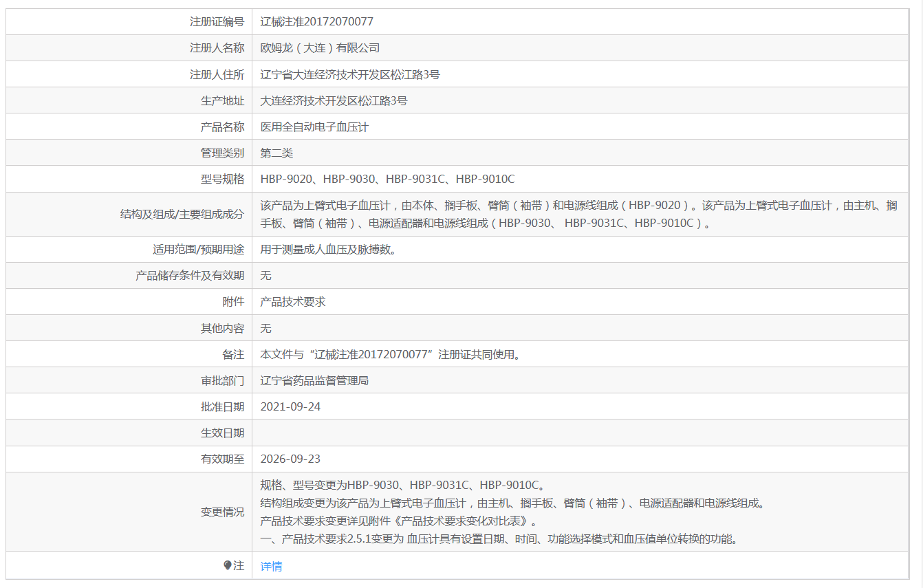Viewport: 923px width, 588px height.
Task: Select the 生产地址 label
Action: (x=222, y=100)
